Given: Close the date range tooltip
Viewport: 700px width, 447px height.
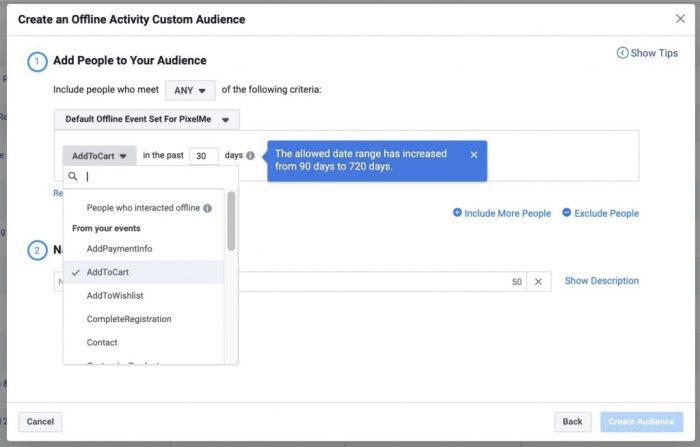Looking at the screenshot, I should [474, 155].
